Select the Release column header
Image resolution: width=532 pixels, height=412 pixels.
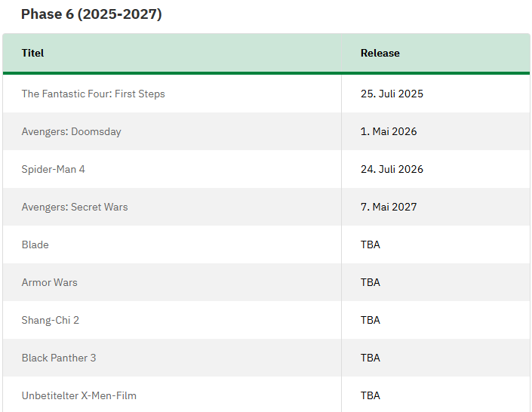point(380,53)
